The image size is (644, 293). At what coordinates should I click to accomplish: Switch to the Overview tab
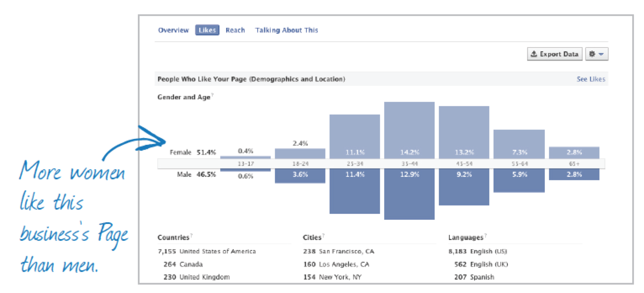[173, 30]
